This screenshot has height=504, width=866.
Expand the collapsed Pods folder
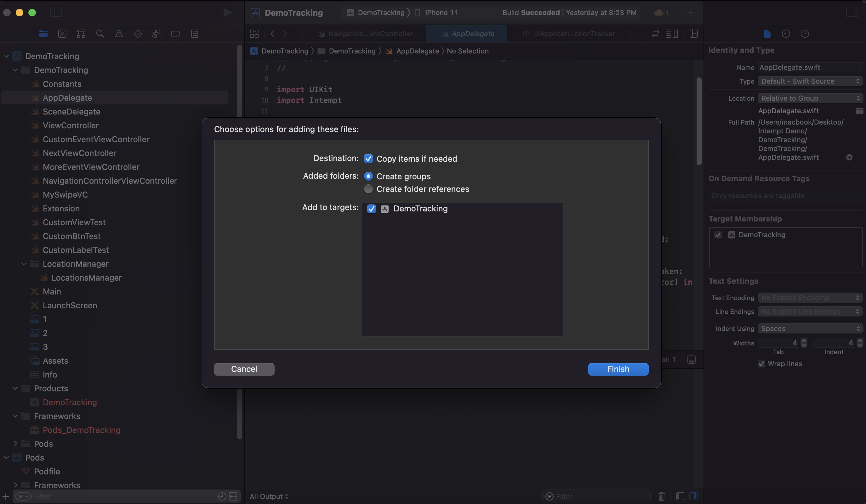(x=15, y=444)
